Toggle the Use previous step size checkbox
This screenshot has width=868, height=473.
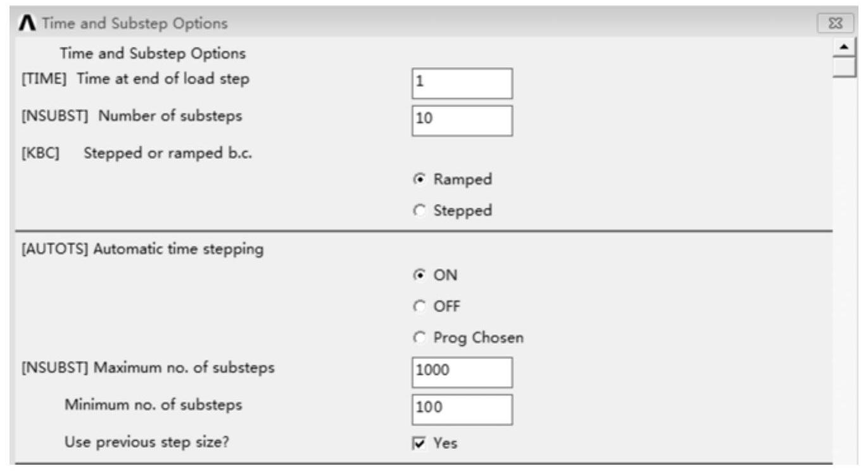[419, 444]
